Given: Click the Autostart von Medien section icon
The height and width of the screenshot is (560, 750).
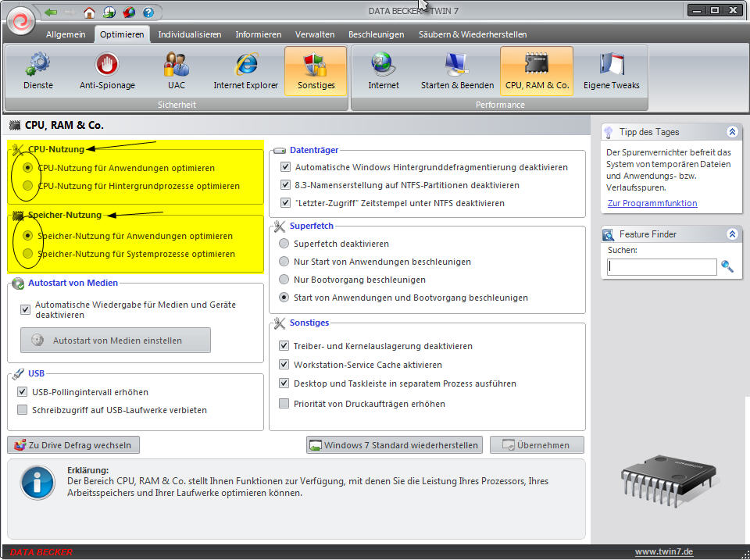Looking at the screenshot, I should [x=18, y=284].
